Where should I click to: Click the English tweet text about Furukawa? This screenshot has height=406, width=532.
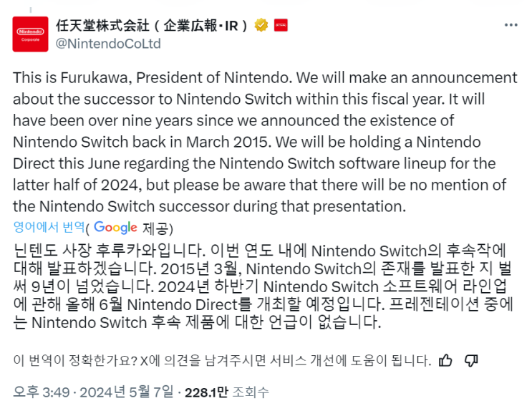[x=265, y=142]
